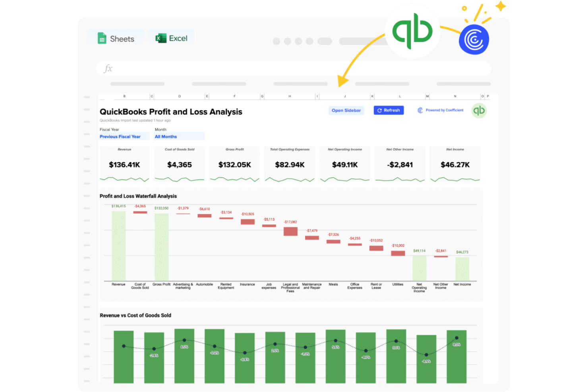Click the Excel icon

161,38
